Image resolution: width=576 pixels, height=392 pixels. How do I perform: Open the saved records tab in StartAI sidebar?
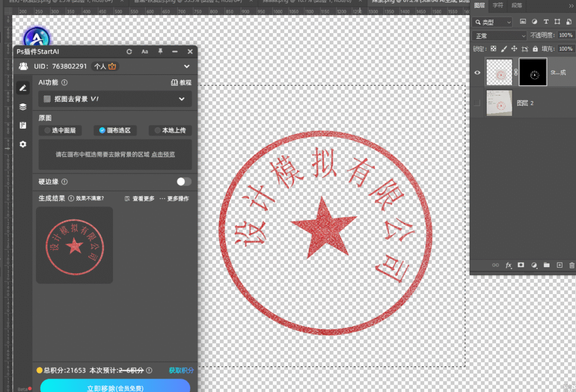pos(22,125)
